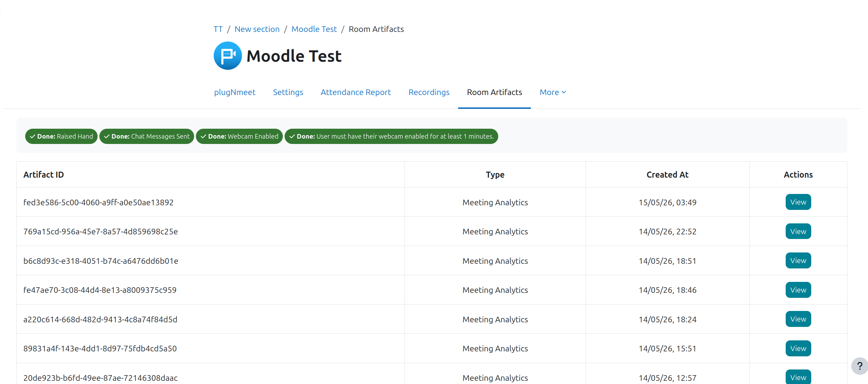View artifact 769a15cd-956a-45e7-8a57-4d859698c25e

click(798, 231)
